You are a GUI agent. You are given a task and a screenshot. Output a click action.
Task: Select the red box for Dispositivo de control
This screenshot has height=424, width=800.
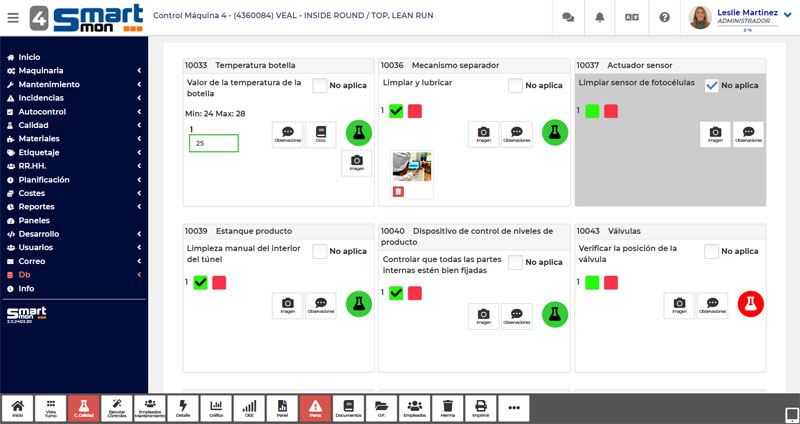[x=414, y=293]
